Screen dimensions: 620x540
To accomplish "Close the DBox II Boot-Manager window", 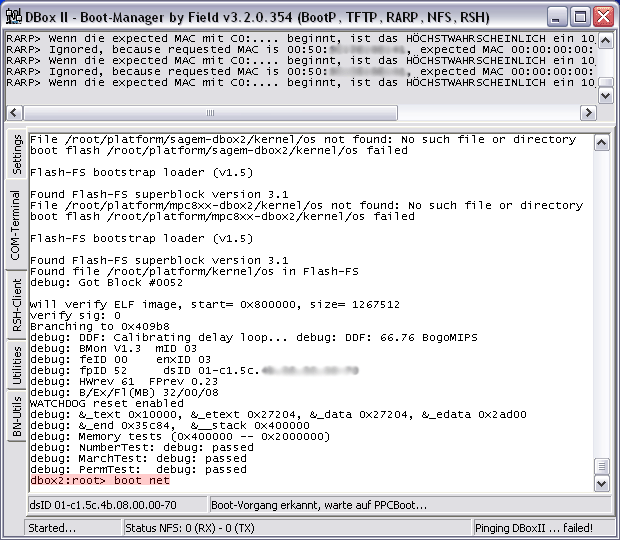I will tap(604, 17).
